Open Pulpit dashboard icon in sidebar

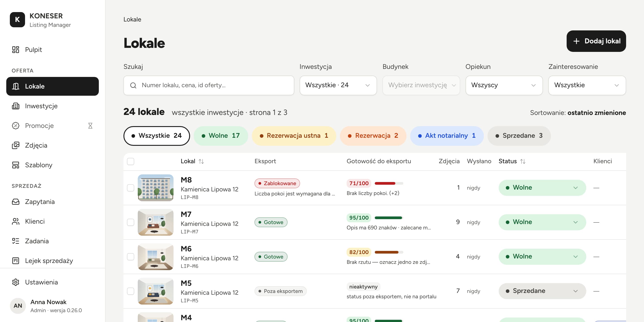tap(15, 49)
